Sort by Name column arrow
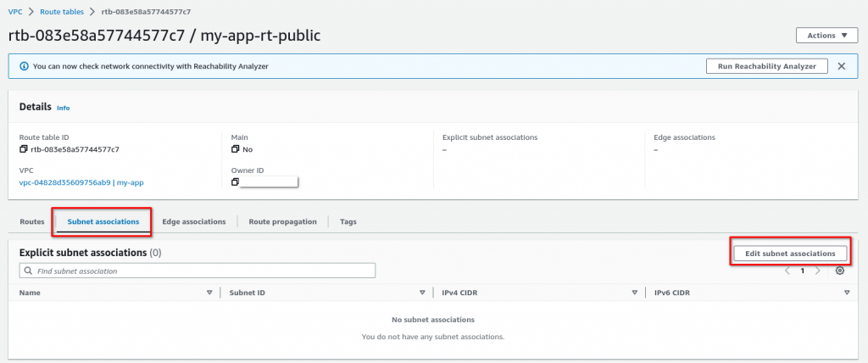868x363 pixels. (x=209, y=293)
